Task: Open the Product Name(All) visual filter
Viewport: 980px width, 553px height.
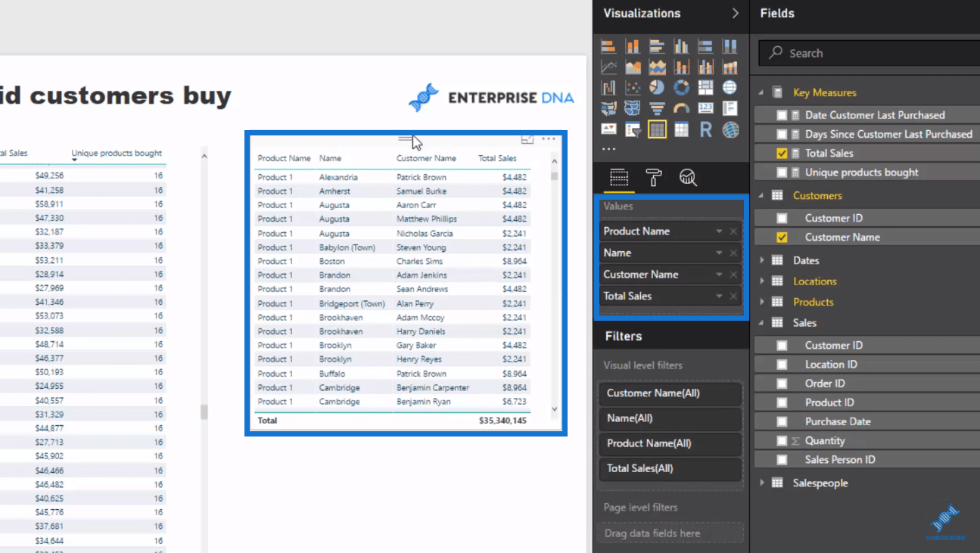Action: [x=670, y=443]
